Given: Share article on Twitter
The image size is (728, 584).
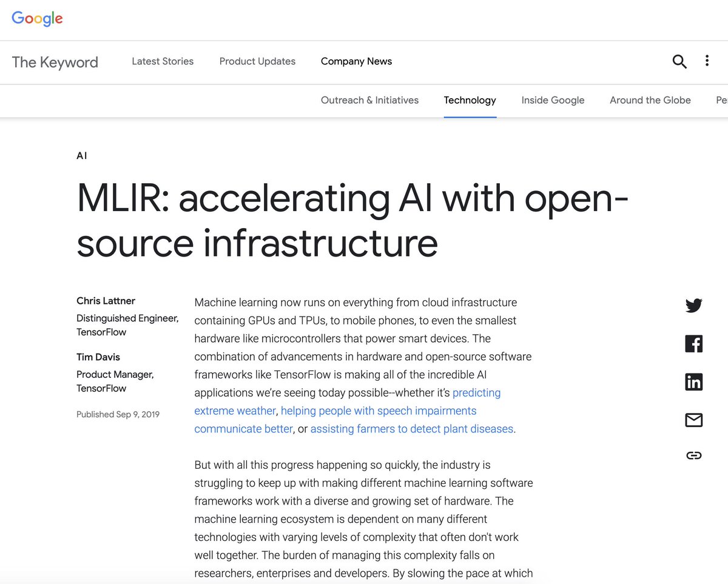Looking at the screenshot, I should point(693,305).
